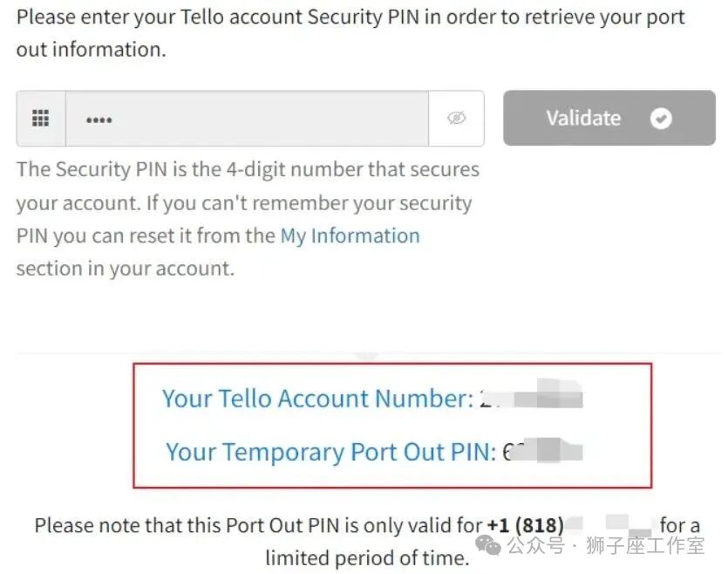Click the checkmark icon inside Validate button

[x=661, y=119]
